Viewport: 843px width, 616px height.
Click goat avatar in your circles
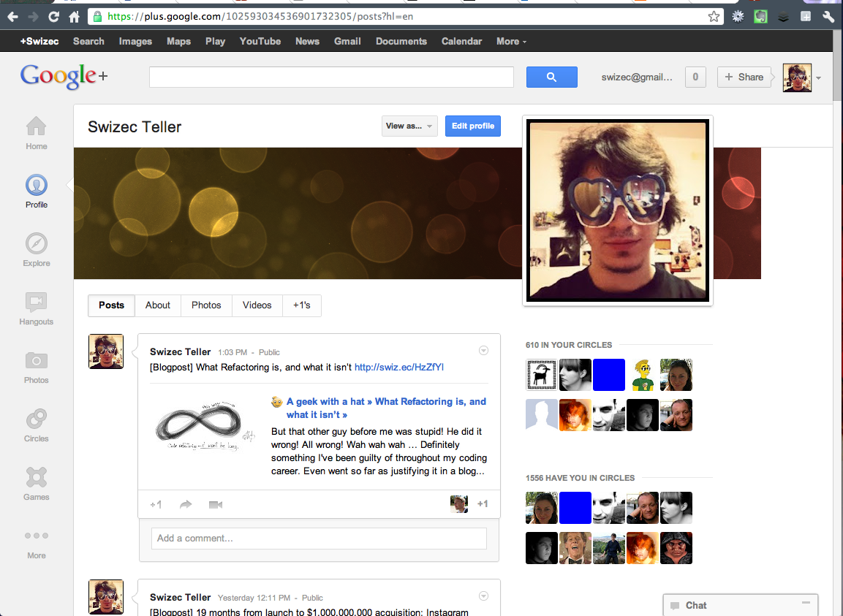(541, 375)
